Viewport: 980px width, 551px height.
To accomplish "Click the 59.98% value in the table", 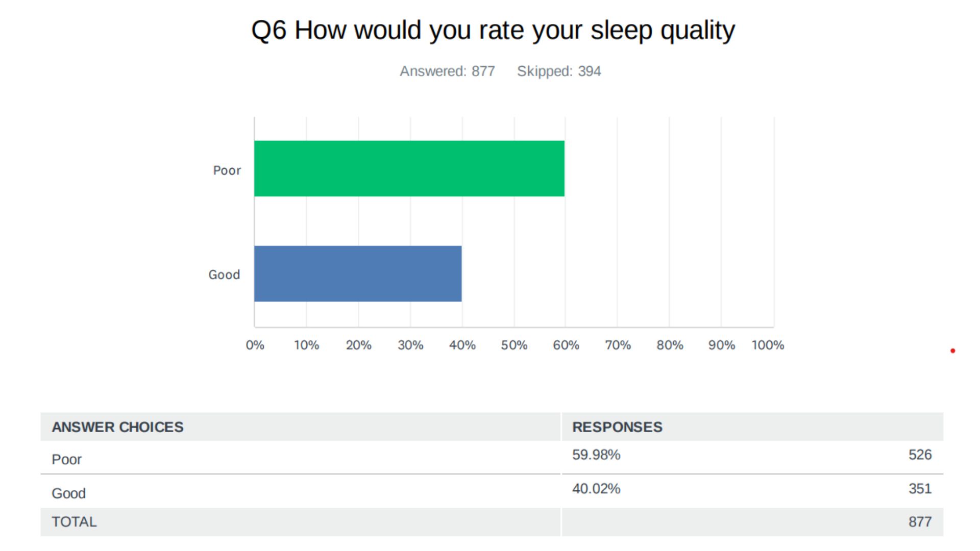I will (x=596, y=455).
